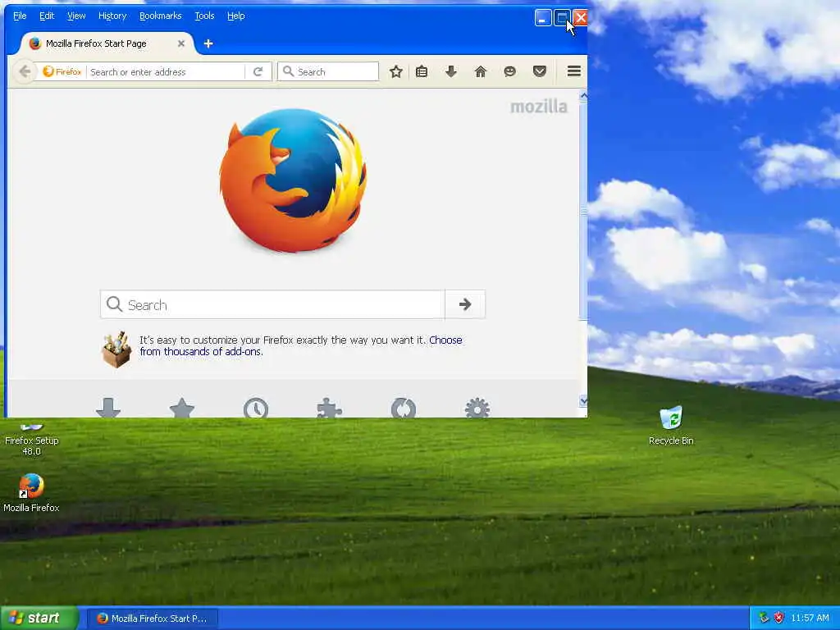840x630 pixels.
Task: Go to home page via house icon
Action: coord(481,71)
